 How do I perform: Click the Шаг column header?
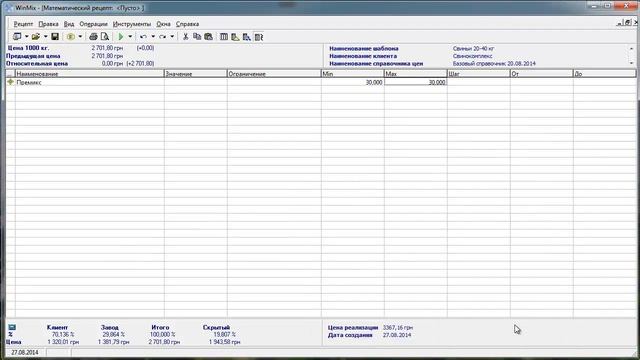(x=479, y=74)
